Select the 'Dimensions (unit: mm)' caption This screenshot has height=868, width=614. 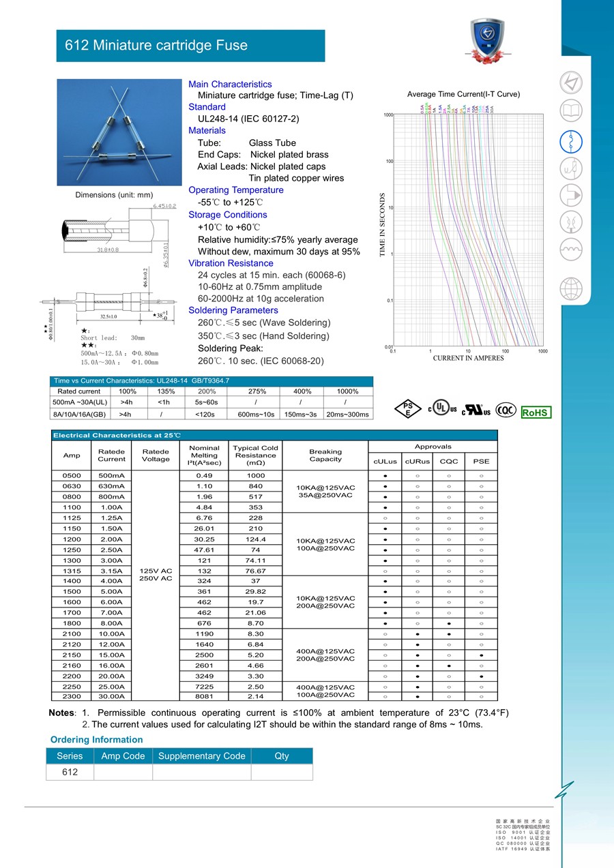[x=114, y=195]
